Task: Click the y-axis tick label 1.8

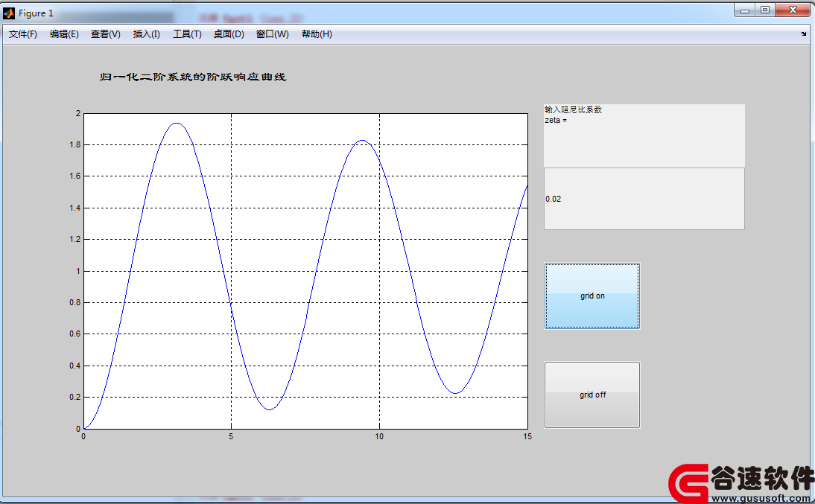Action: pyautogui.click(x=75, y=144)
